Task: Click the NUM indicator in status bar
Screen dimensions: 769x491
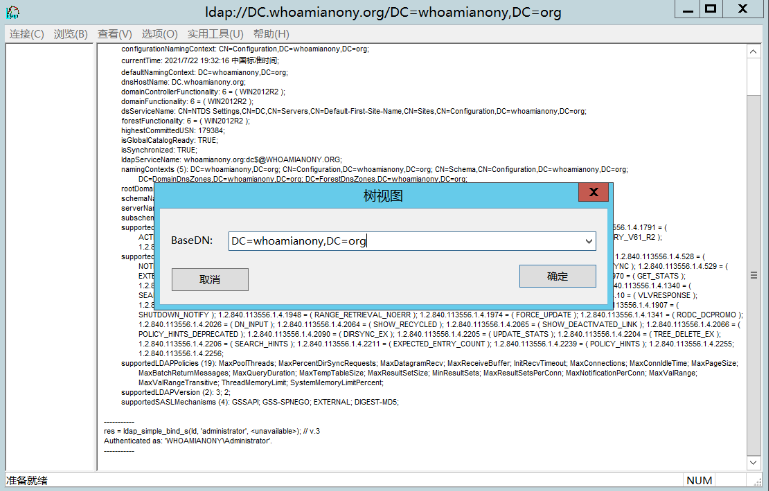Action: pyautogui.click(x=699, y=481)
